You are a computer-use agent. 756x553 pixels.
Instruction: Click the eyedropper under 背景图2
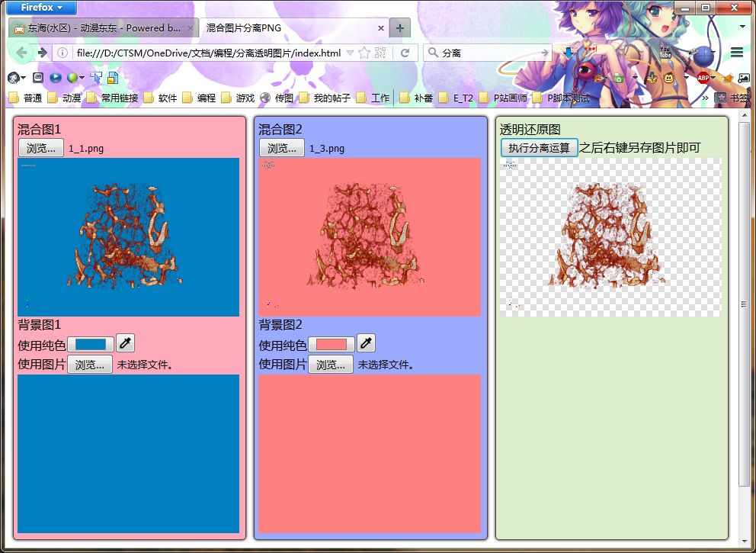point(366,343)
